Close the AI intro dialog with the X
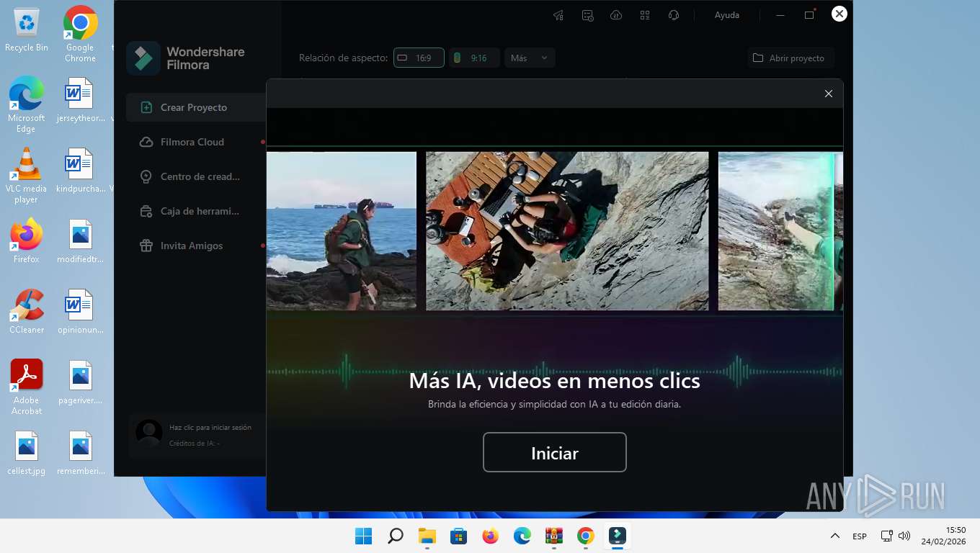 point(828,94)
